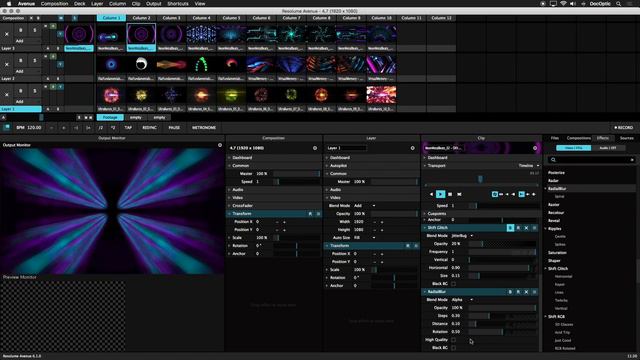Clear Layer 1 with its X icon
The width and height of the screenshot is (640, 360).
coord(7,95)
